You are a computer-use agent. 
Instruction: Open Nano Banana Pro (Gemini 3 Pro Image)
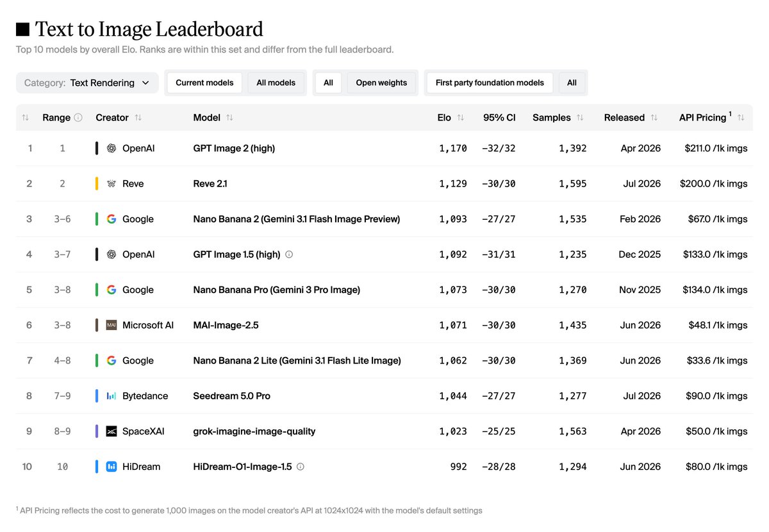277,290
